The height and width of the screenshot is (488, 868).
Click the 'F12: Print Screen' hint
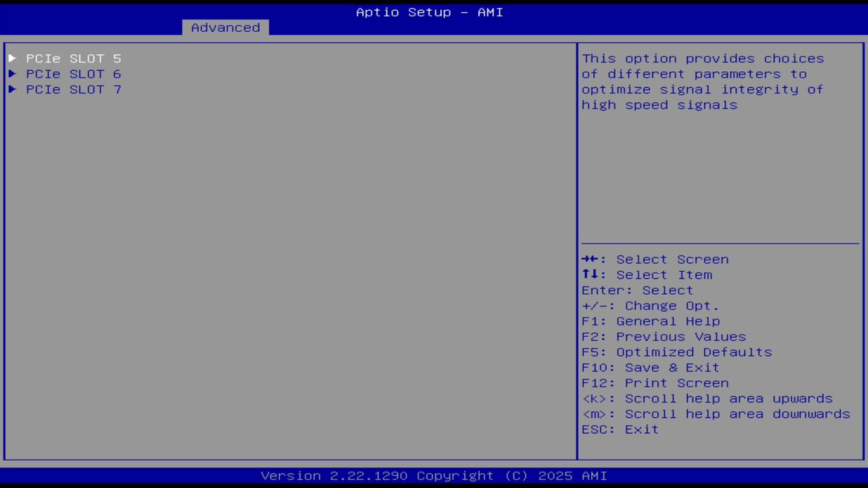[655, 383]
